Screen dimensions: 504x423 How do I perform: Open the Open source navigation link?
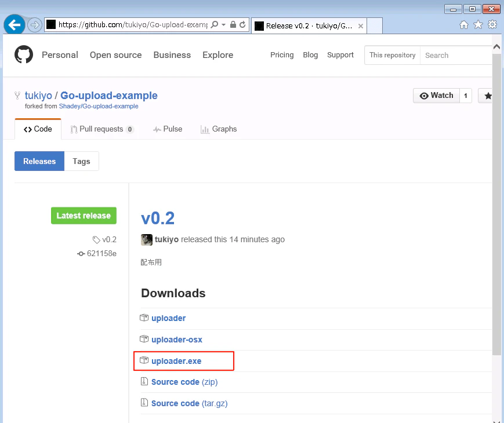click(116, 55)
